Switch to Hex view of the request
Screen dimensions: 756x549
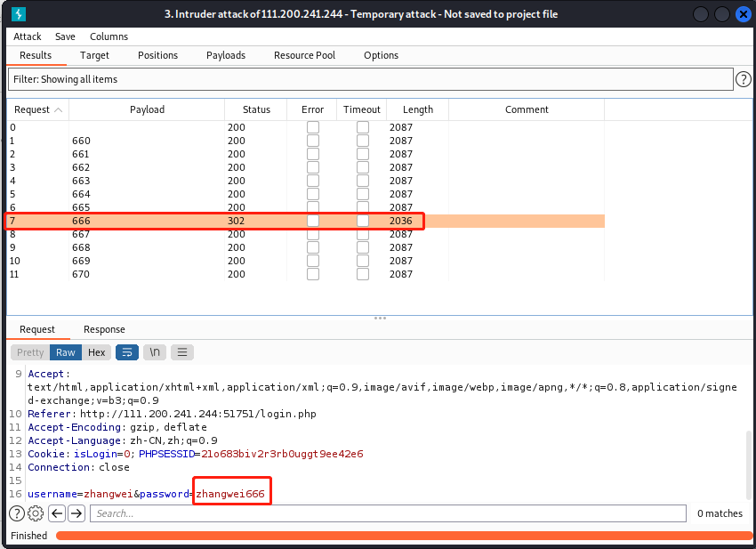click(96, 351)
